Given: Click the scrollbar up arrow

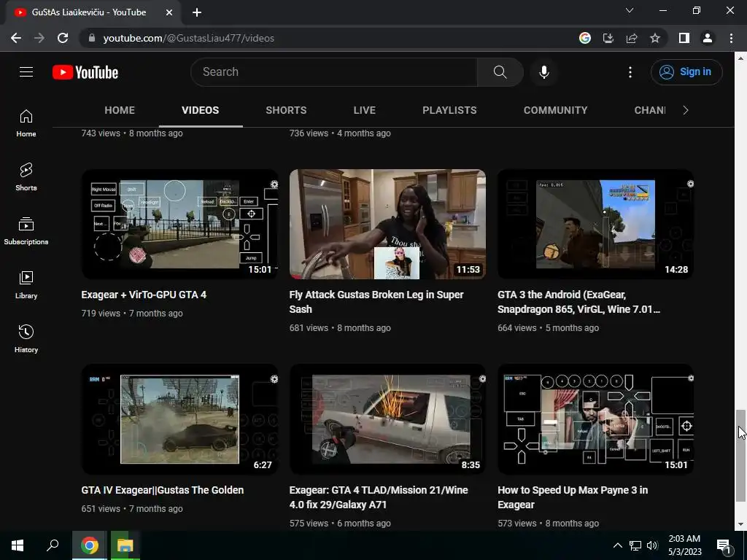Looking at the screenshot, I should pos(740,58).
